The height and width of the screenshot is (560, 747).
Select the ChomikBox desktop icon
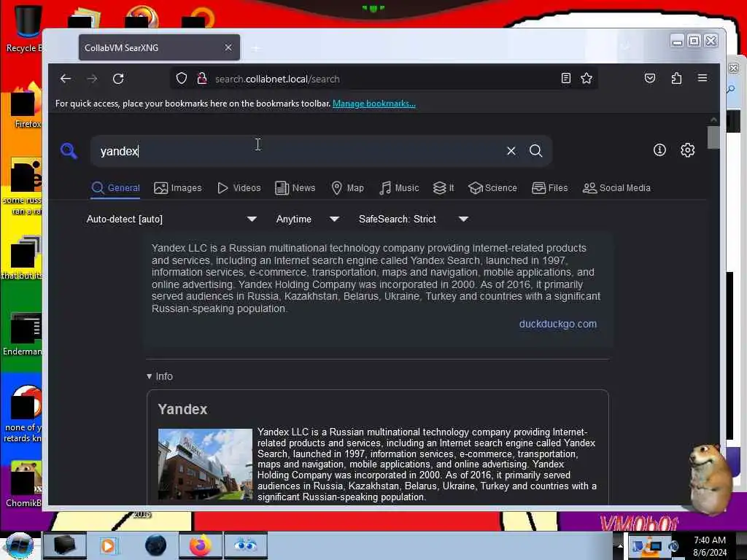click(x=24, y=485)
